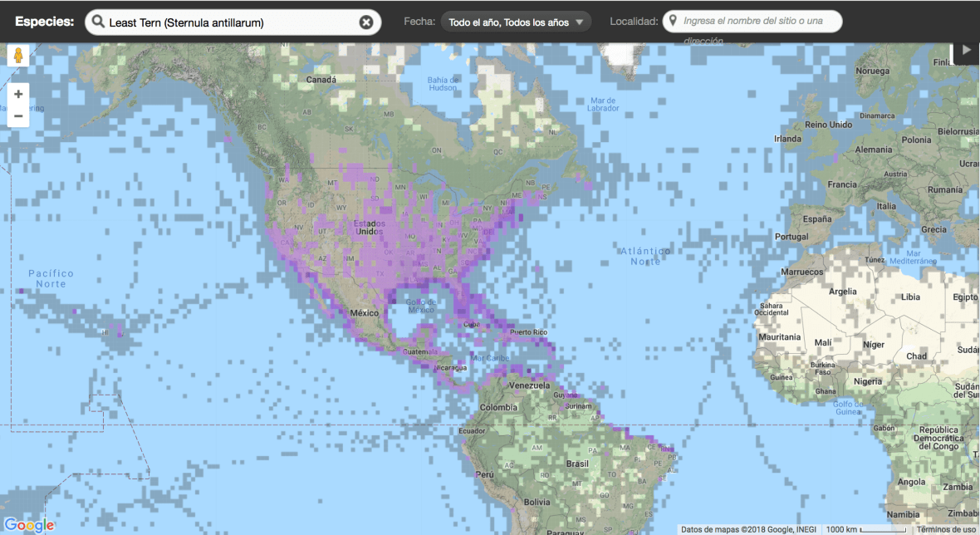
Task: Click the Google logo on the map
Action: [29, 525]
